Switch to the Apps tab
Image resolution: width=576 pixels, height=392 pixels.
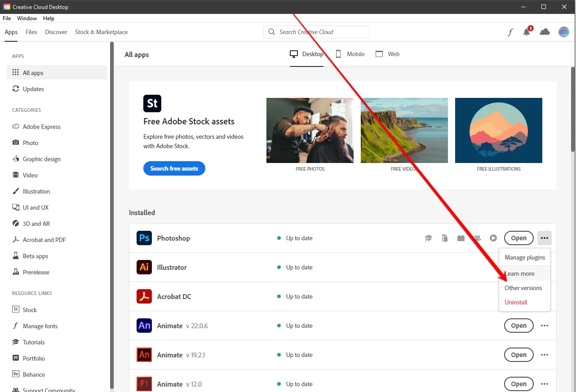tap(11, 32)
